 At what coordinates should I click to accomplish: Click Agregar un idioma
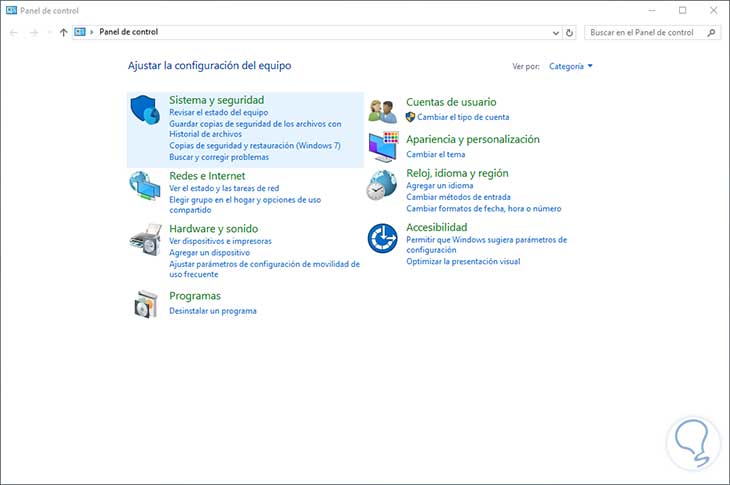(x=439, y=185)
